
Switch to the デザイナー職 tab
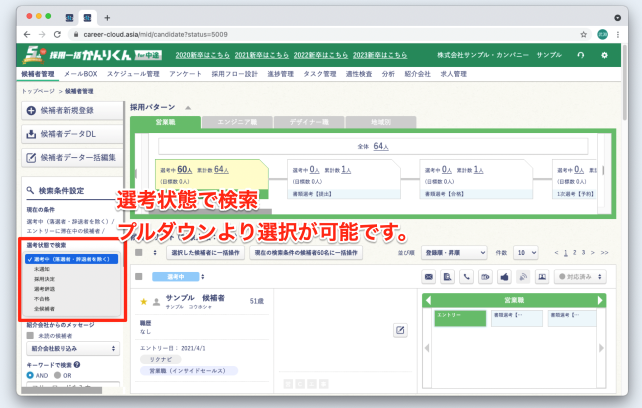309,122
